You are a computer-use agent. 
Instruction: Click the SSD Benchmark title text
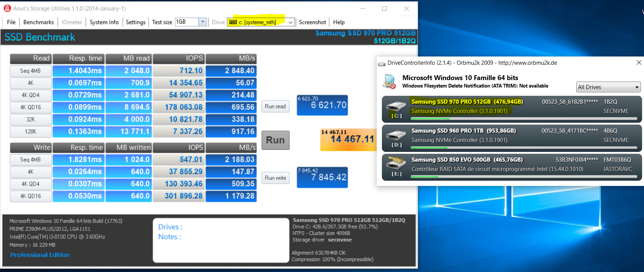coord(40,37)
